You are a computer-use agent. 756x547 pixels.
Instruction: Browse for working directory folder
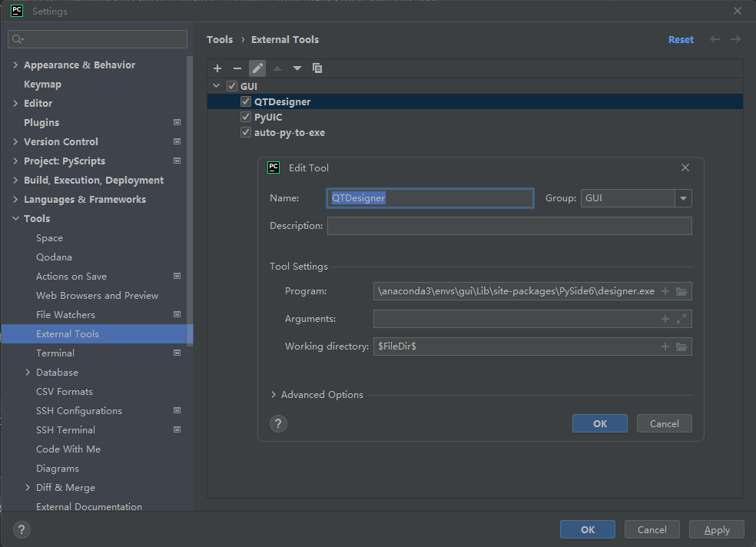click(681, 346)
